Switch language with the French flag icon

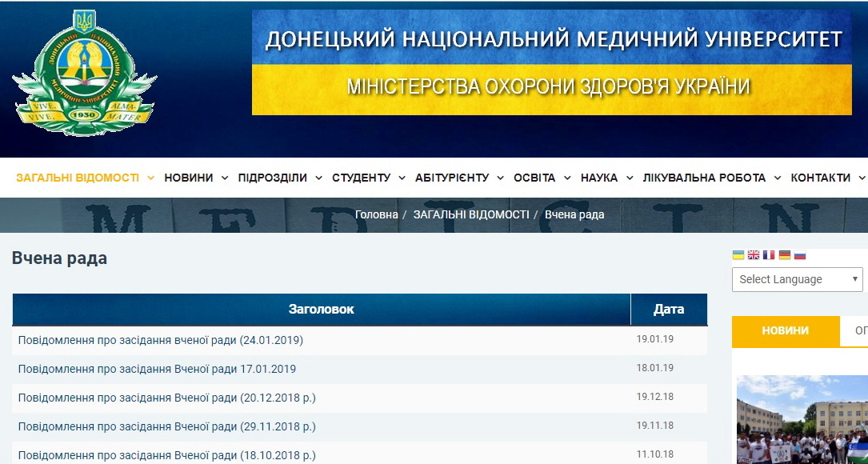[769, 254]
